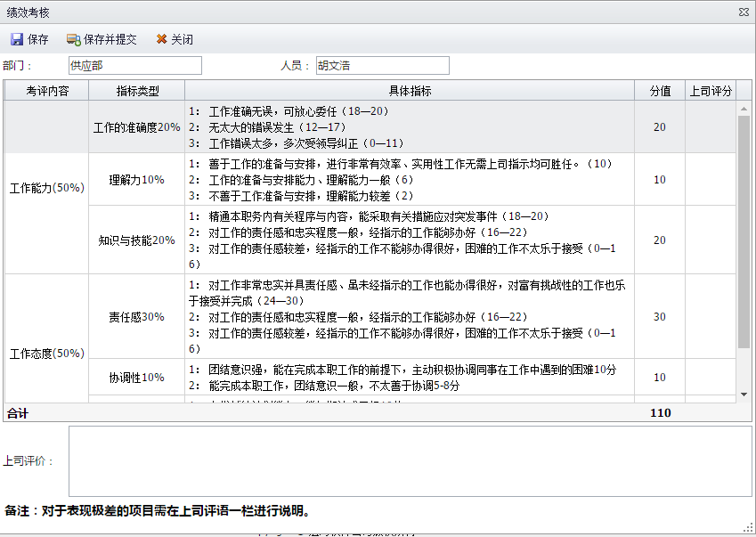The image size is (756, 537).
Task: Click score 20 in 知识与技能 row
Action: click(x=660, y=240)
